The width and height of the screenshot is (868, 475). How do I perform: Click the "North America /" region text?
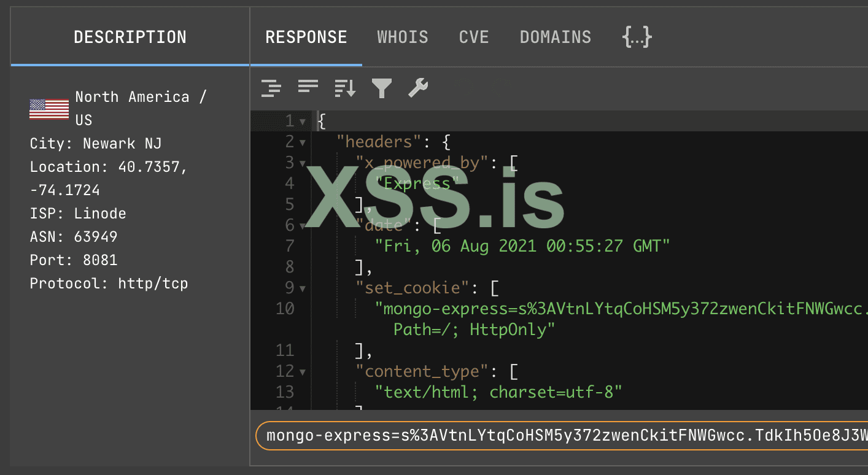click(x=141, y=97)
